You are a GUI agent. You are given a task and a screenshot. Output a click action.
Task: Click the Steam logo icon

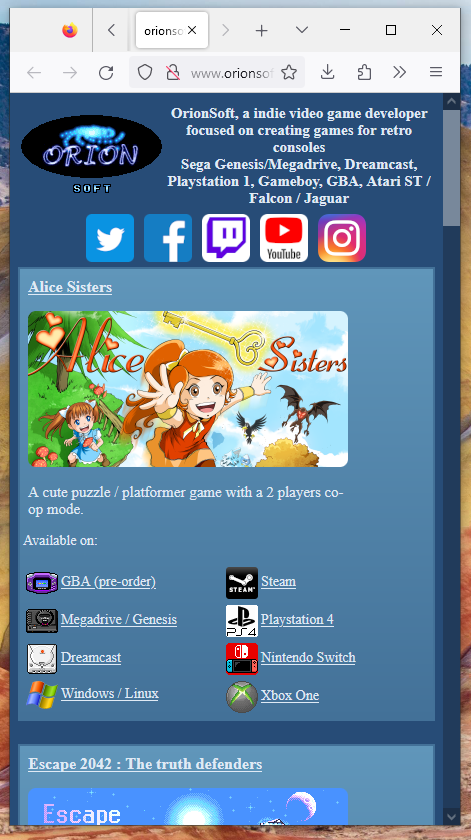coord(242,583)
